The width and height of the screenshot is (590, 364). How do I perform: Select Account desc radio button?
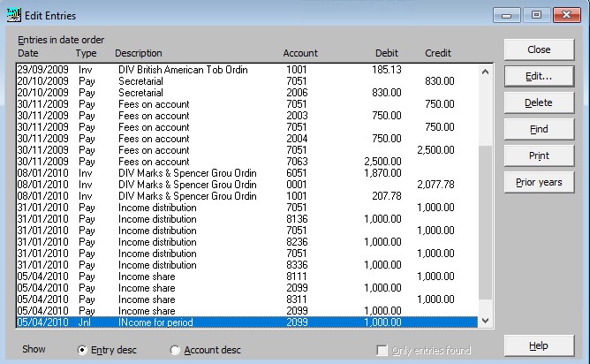175,350
